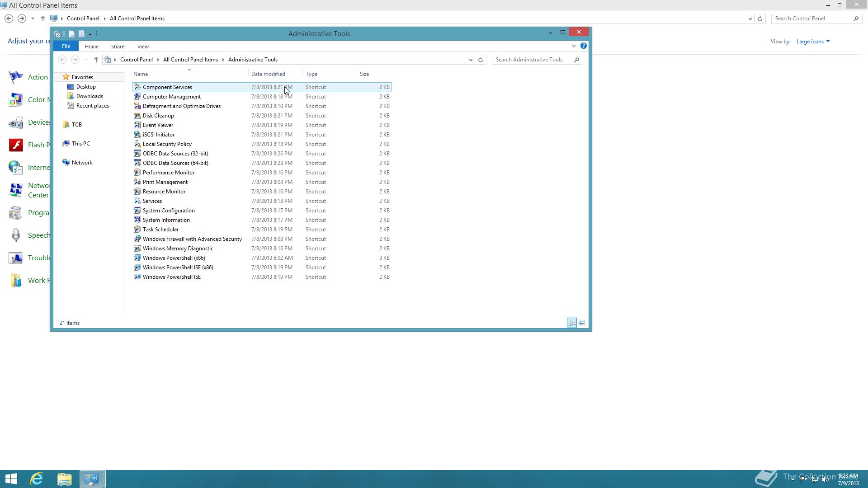The height and width of the screenshot is (488, 868).
Task: Select the Windows PowerShell ISE (x86) entry
Action: (x=261, y=267)
